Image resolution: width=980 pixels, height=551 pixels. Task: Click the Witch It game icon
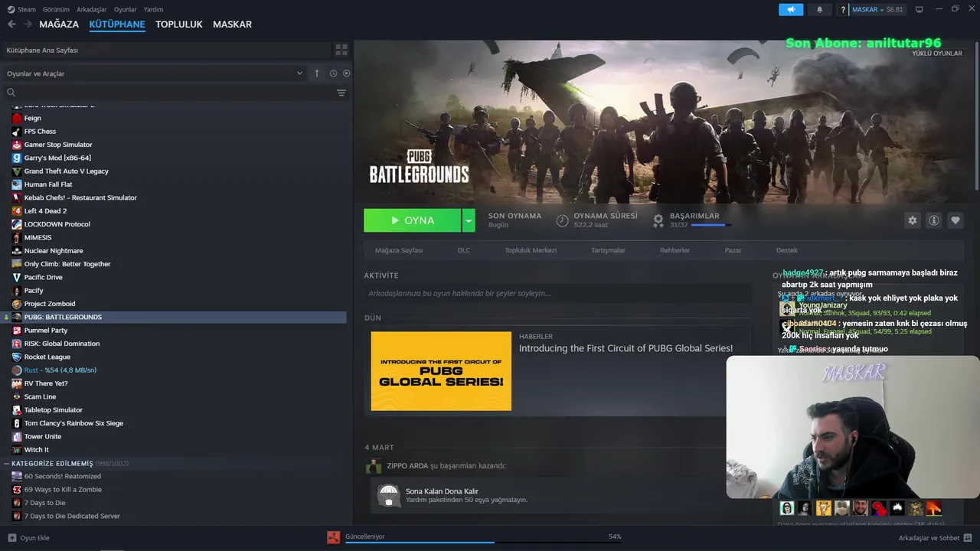(17, 449)
